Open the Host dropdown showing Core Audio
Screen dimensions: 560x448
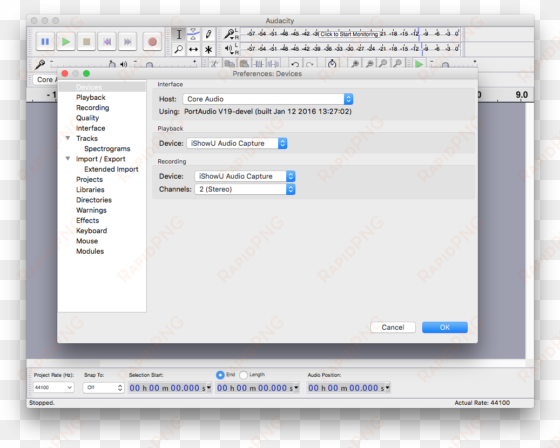coord(268,99)
